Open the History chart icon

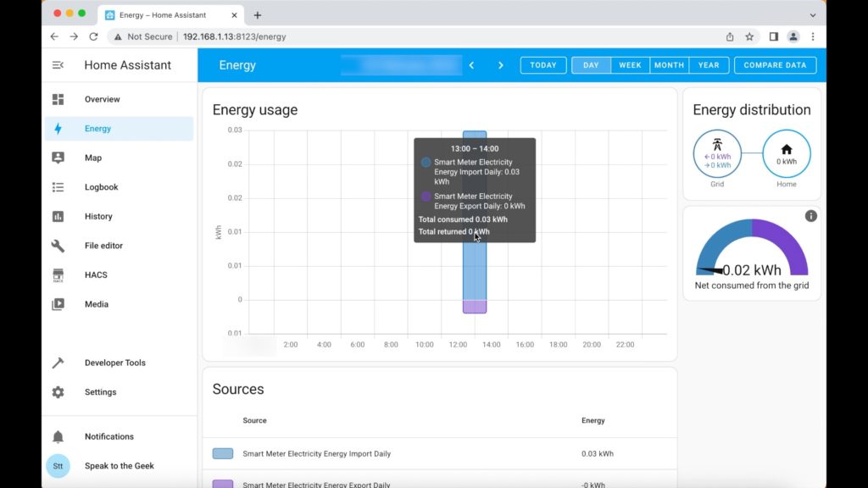point(58,216)
